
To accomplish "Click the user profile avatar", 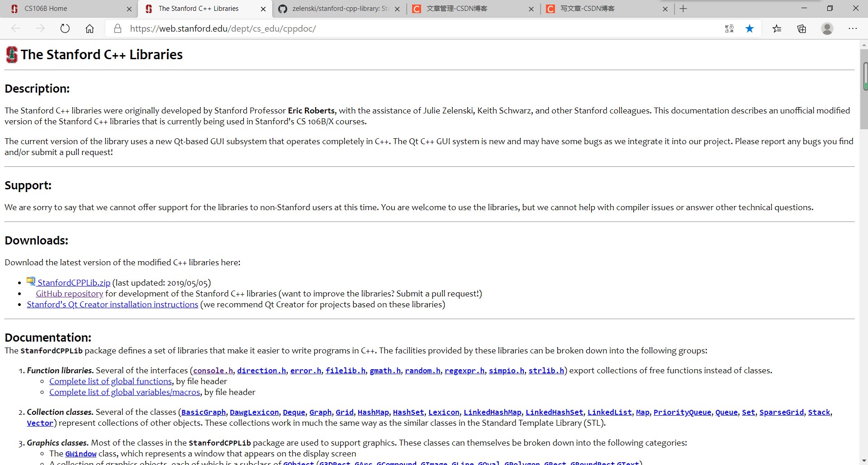I will [827, 28].
